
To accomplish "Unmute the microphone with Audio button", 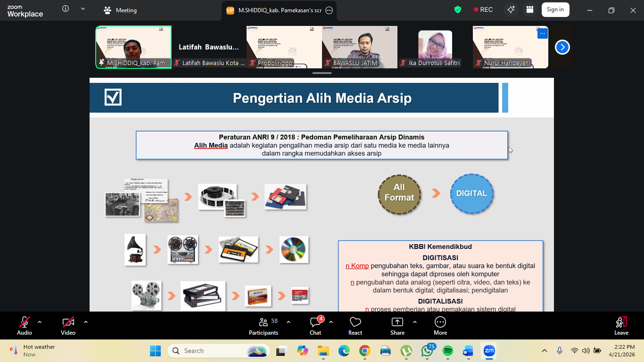I will click(x=25, y=326).
